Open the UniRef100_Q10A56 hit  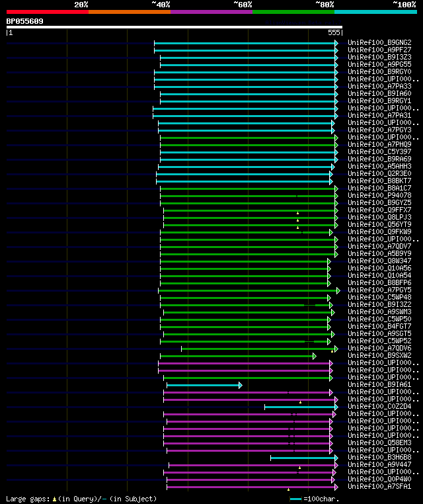(x=379, y=268)
